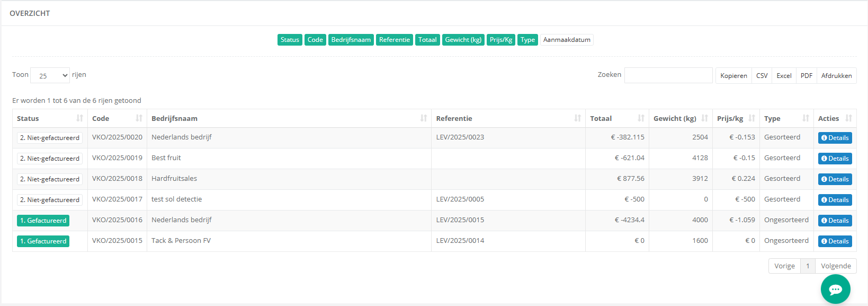Click weight value 4128
Image resolution: width=868 pixels, height=306 pixels.
[x=700, y=158]
